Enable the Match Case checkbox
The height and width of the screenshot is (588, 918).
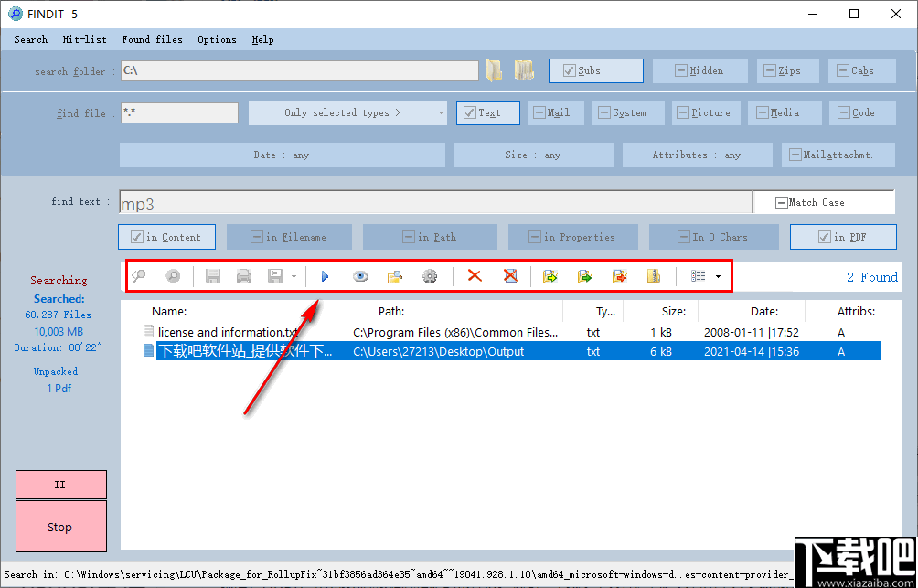(x=823, y=202)
